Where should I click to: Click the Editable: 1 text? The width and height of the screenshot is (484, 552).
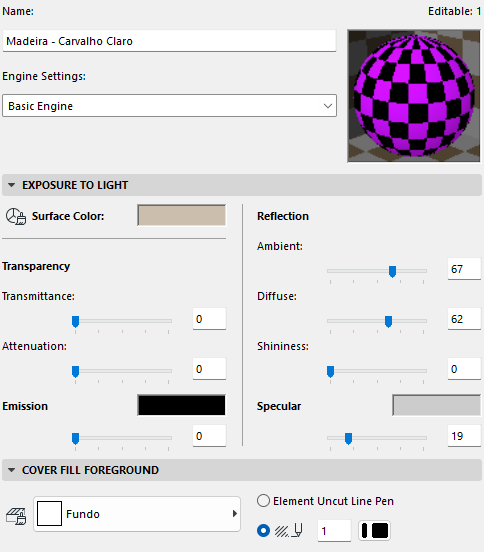[454, 11]
